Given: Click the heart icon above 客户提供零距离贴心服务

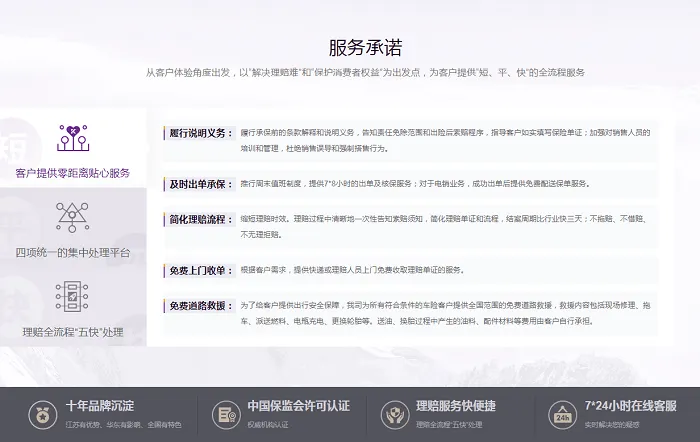Looking at the screenshot, I should (x=72, y=138).
